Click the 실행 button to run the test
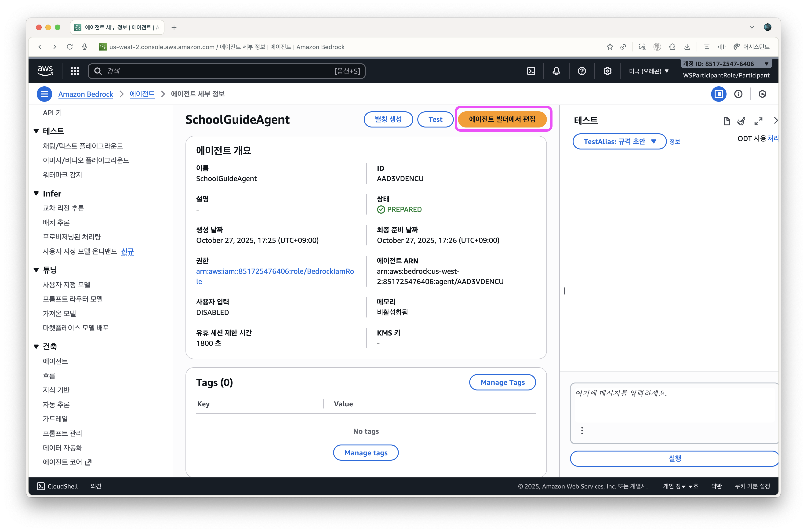 pyautogui.click(x=674, y=459)
